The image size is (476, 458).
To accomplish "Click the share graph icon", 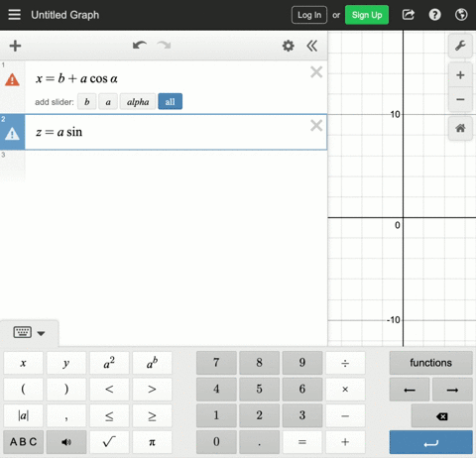I will pyautogui.click(x=409, y=15).
